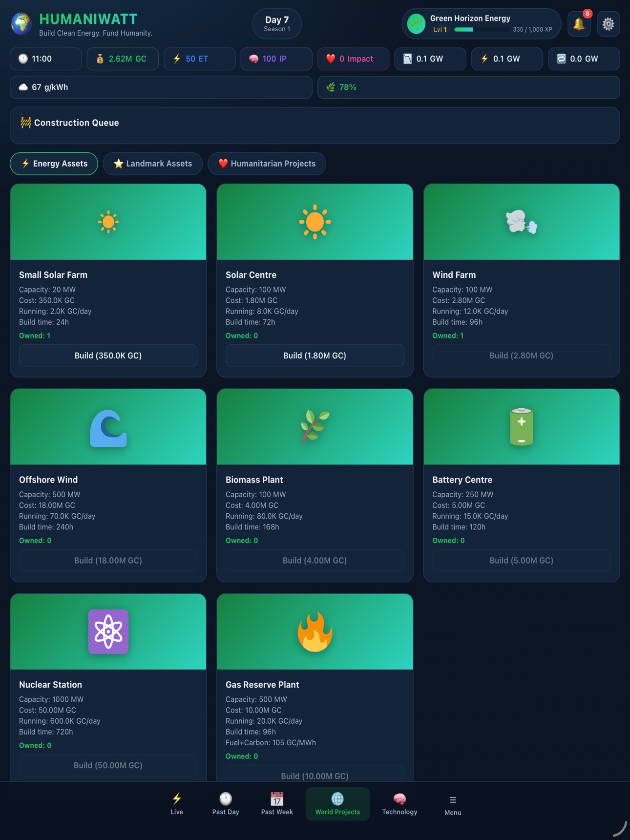Click the cloud icon beside 67 g/kWh

23,87
